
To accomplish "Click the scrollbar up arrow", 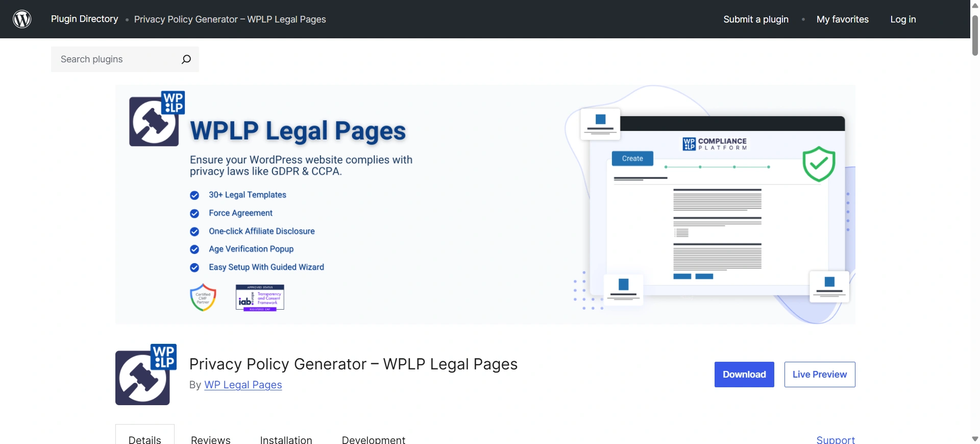I will (x=975, y=5).
